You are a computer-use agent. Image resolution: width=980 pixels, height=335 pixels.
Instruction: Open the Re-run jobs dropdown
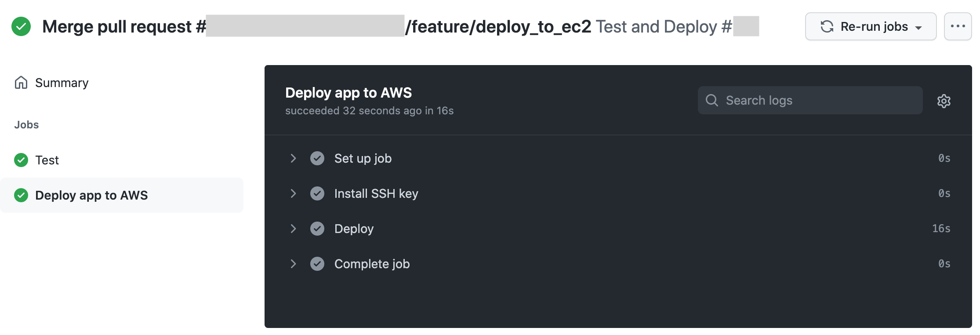pyautogui.click(x=871, y=26)
